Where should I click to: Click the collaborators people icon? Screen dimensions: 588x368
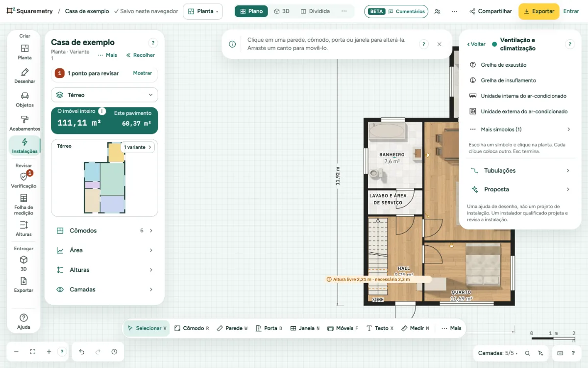pyautogui.click(x=438, y=11)
